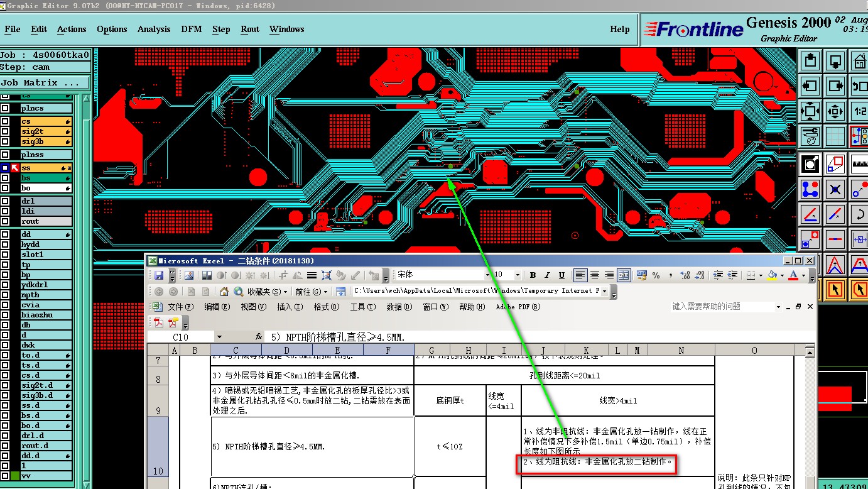Select column header G in Excel
This screenshot has height=489, width=868.
[431, 350]
